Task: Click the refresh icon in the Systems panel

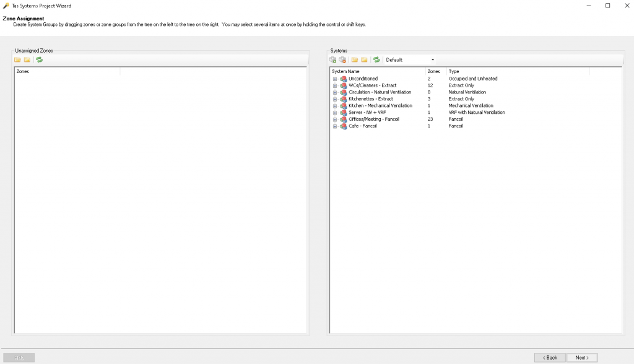Action: click(376, 59)
